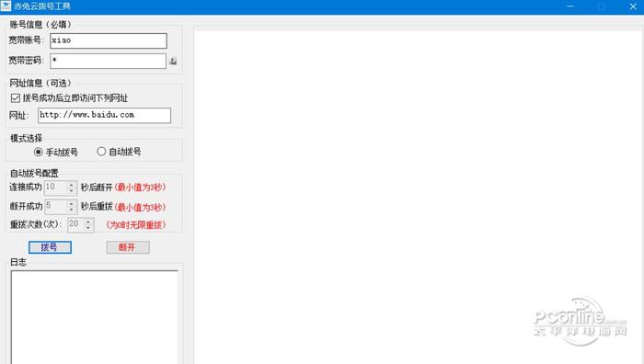Click the 日志 label
The width and height of the screenshot is (644, 364).
click(18, 262)
